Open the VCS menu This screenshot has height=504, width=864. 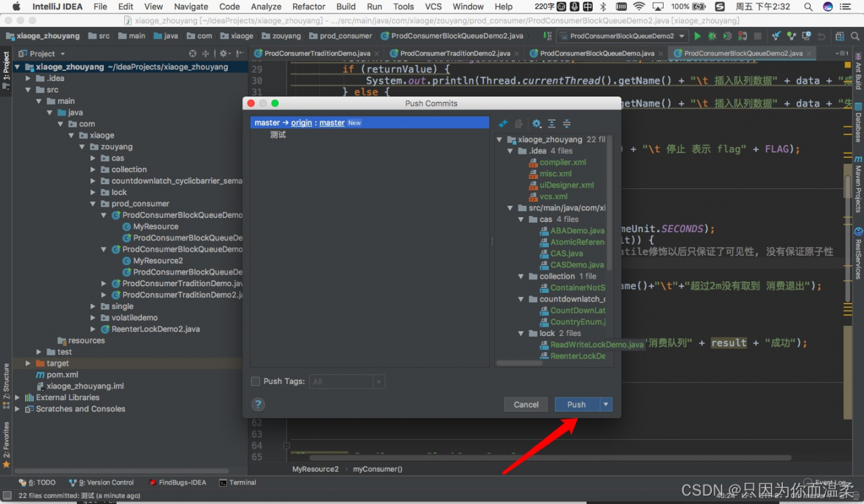pyautogui.click(x=433, y=6)
